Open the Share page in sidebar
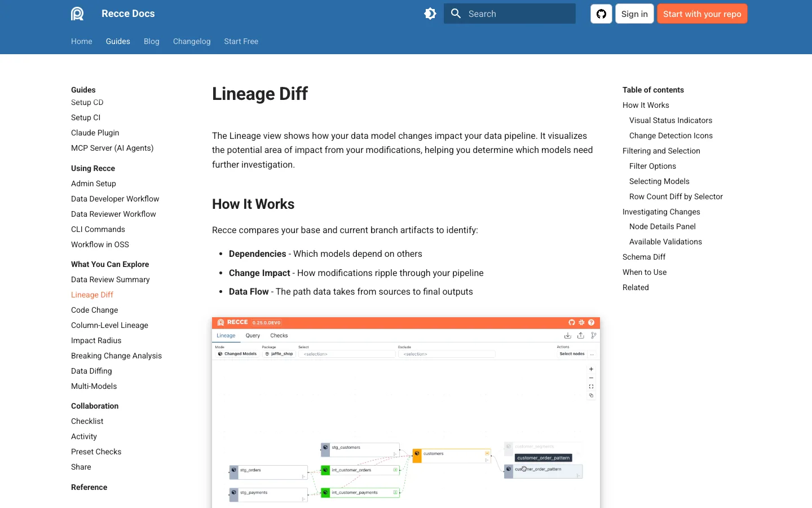 click(81, 467)
